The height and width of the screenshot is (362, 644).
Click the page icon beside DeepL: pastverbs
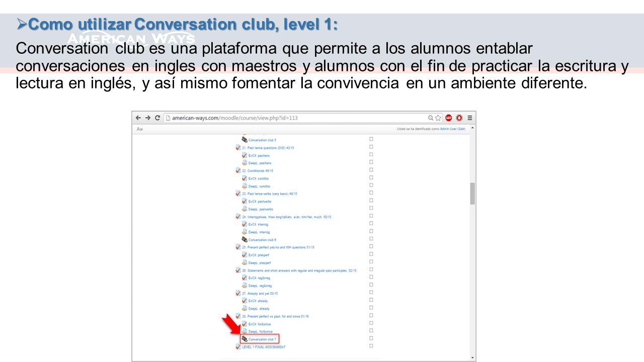pyautogui.click(x=245, y=209)
